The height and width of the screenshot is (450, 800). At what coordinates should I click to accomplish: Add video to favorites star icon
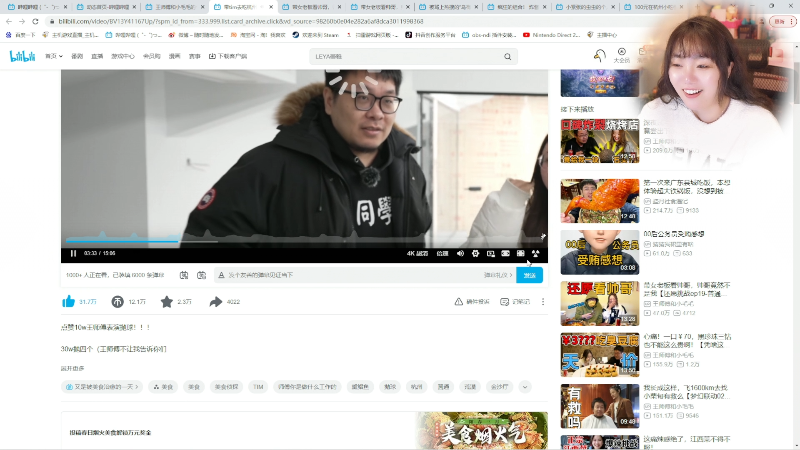(x=166, y=302)
